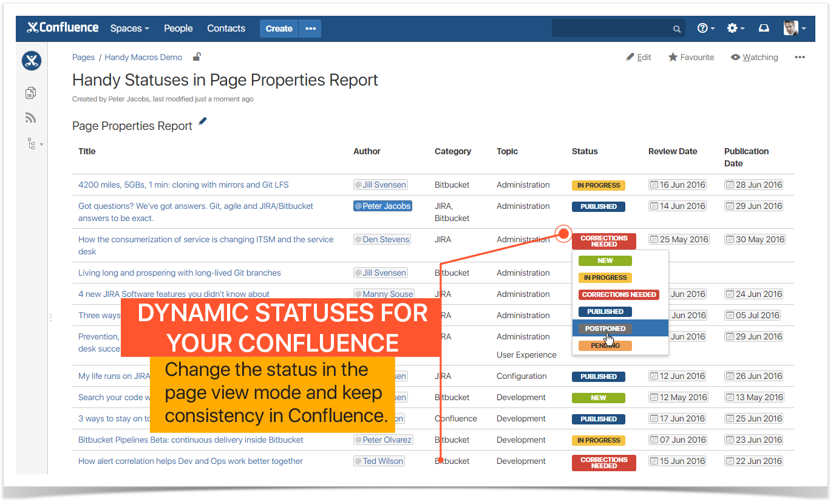Open the page tree icon in sidebar

pyautogui.click(x=31, y=143)
